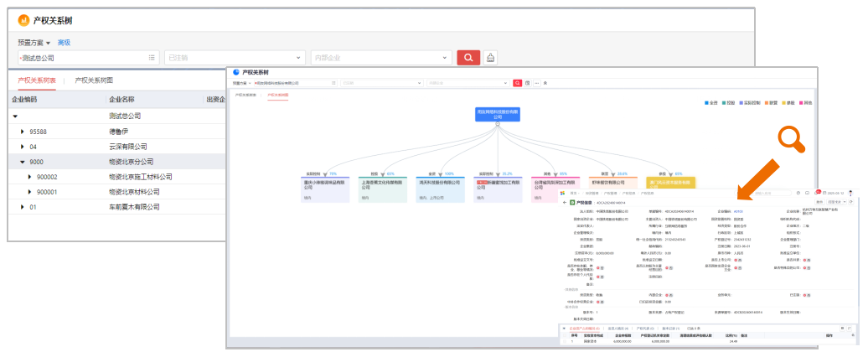
Task: Click the clear-filter broom icon beside search
Action: (x=489, y=57)
